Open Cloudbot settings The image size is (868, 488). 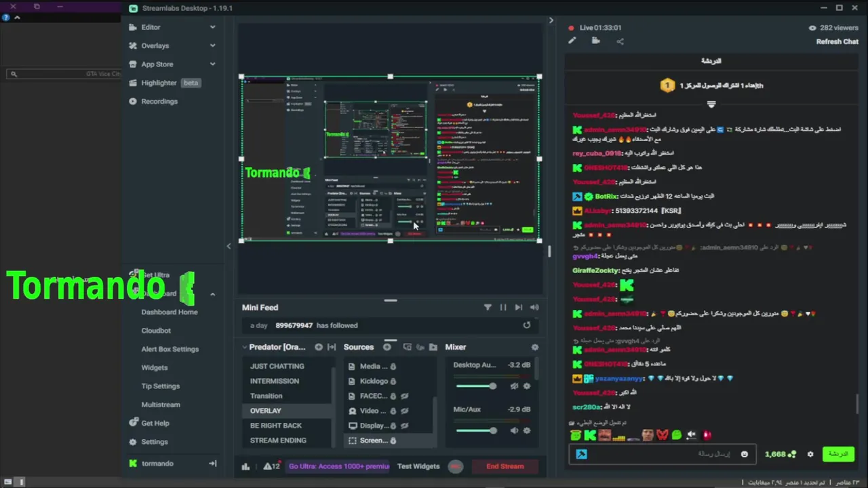tap(156, 330)
